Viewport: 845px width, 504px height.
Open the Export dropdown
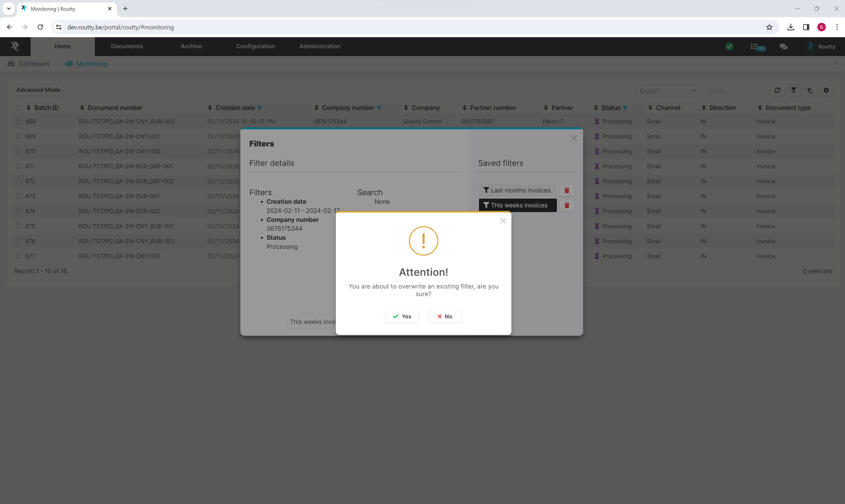(x=667, y=91)
